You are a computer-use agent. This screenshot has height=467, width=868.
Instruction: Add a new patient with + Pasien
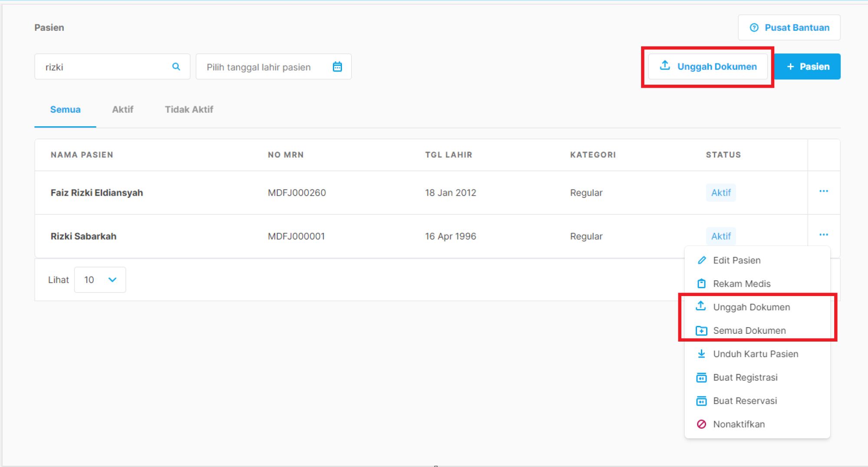(808, 66)
